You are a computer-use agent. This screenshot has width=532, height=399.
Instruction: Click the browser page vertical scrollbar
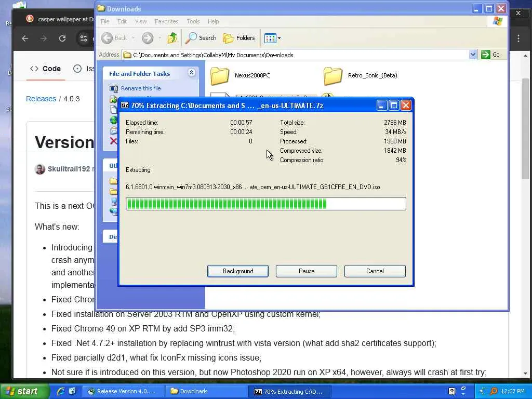(525, 129)
